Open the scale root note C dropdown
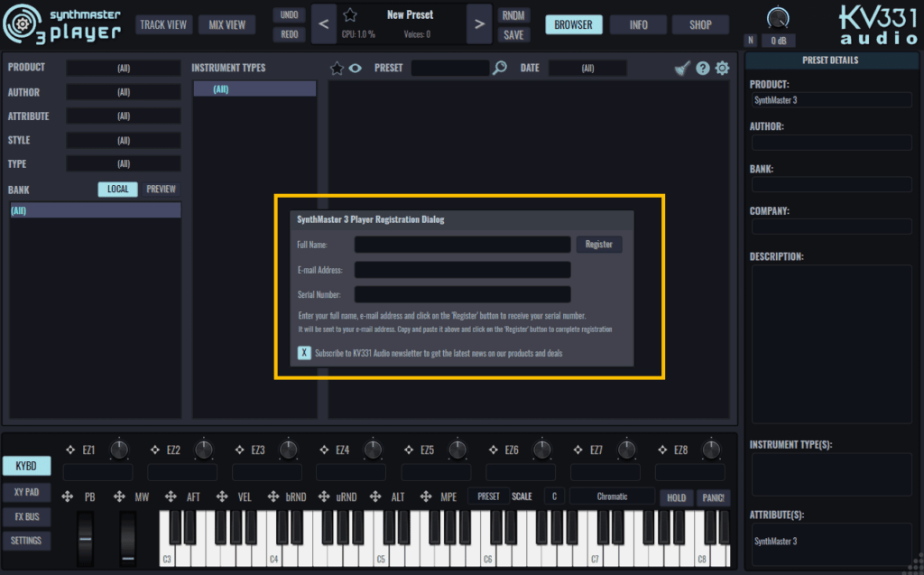This screenshot has width=924, height=575. (554, 496)
